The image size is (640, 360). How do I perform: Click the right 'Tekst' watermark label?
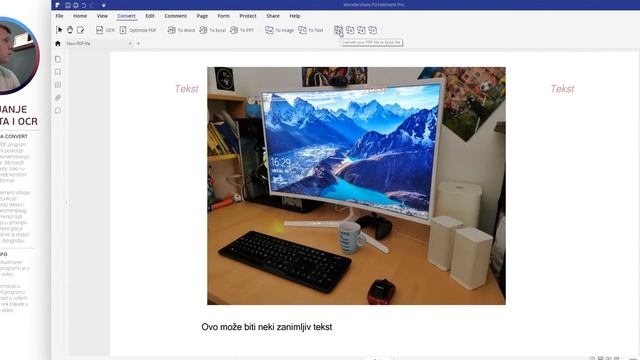pos(562,89)
